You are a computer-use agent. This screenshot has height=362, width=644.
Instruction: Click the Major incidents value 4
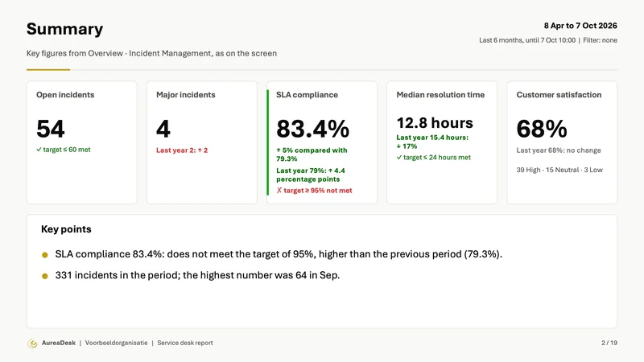[163, 129]
